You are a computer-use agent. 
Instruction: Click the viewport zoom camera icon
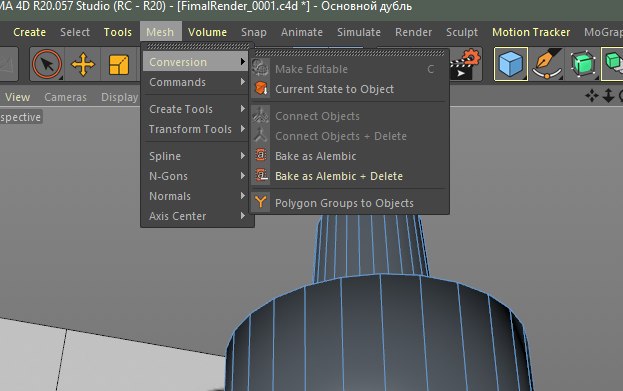(608, 96)
